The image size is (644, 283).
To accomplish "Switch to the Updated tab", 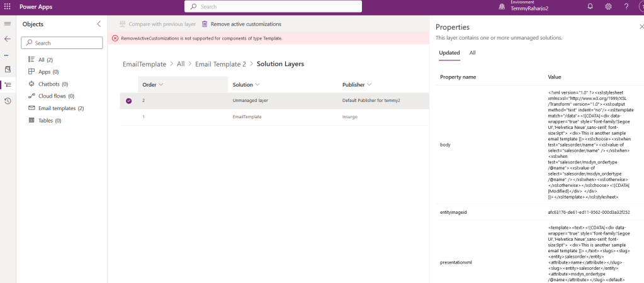I will point(449,53).
